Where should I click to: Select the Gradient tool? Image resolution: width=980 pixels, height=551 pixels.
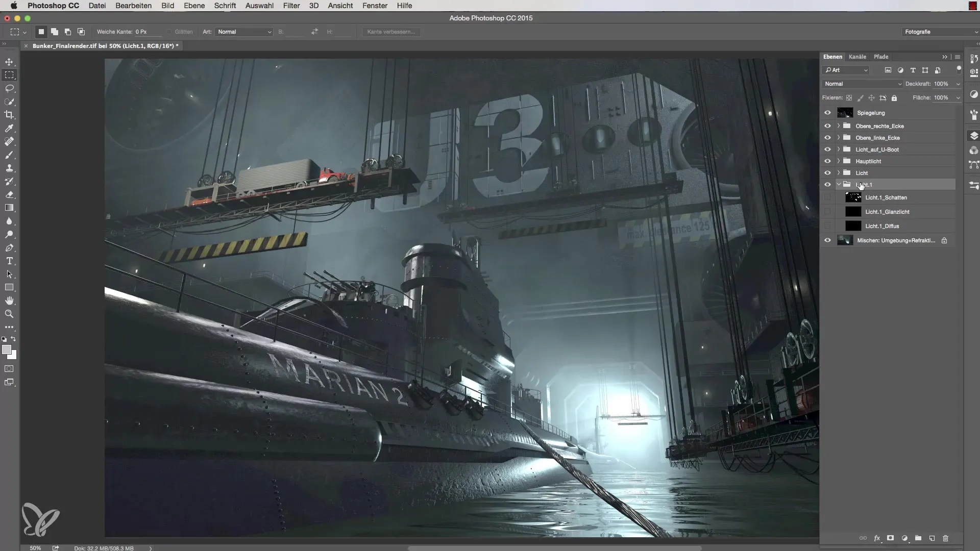pos(9,208)
